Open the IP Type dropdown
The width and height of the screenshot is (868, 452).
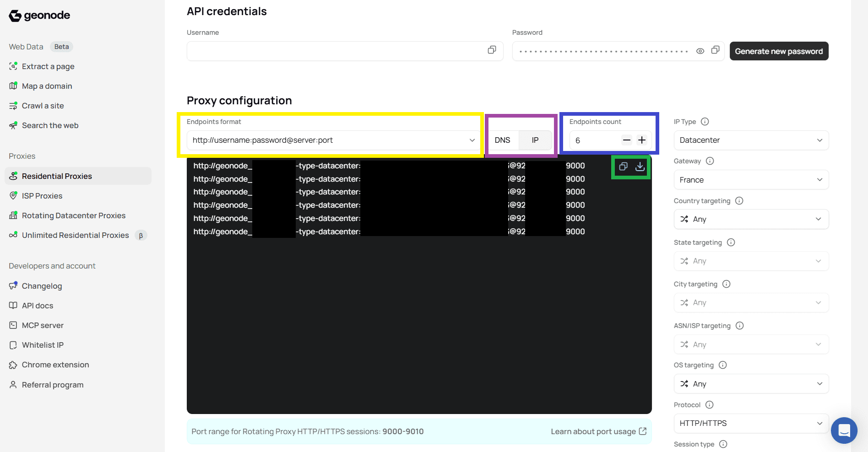pyautogui.click(x=751, y=140)
